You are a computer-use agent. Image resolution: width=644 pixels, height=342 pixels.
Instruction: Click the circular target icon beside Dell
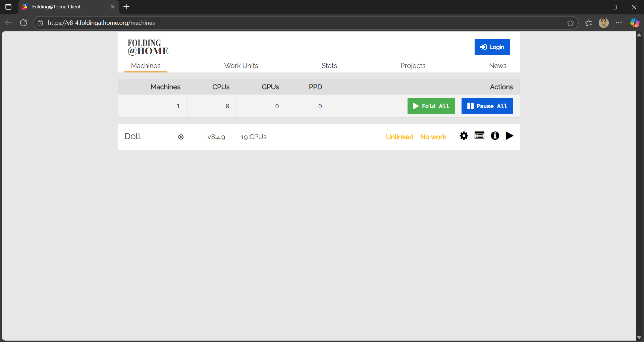(x=181, y=137)
